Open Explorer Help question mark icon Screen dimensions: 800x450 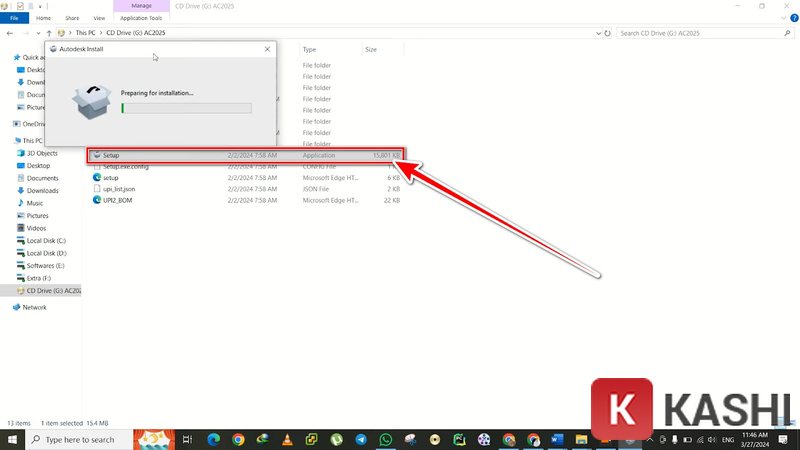[x=794, y=18]
